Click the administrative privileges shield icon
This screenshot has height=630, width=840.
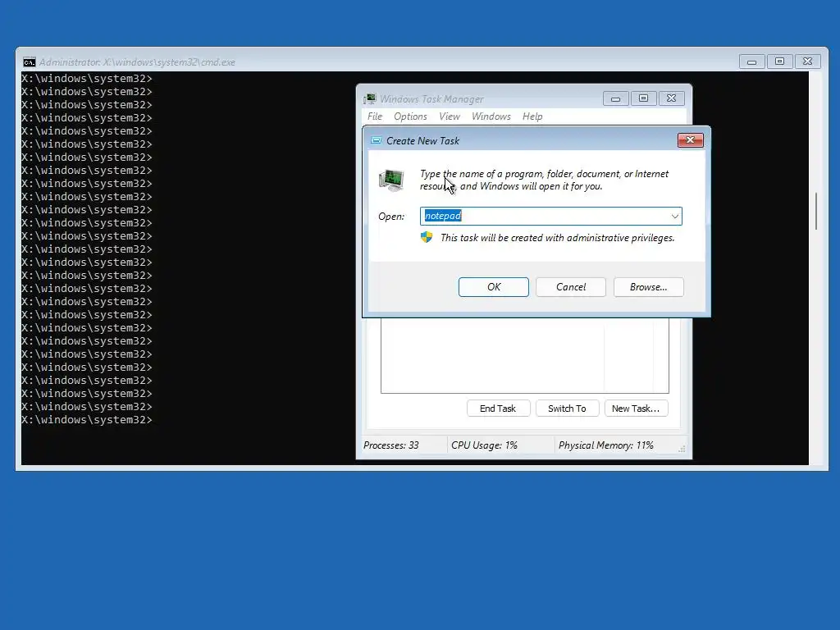[427, 237]
